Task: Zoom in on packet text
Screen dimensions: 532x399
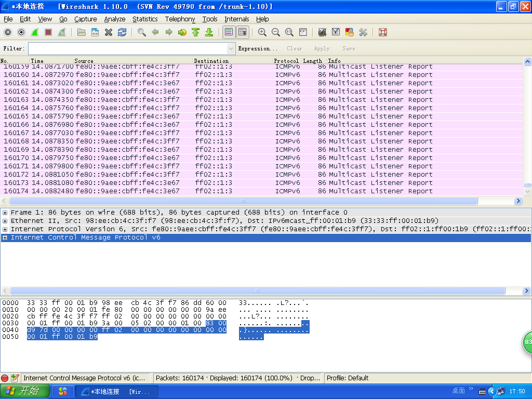Action: [262, 32]
